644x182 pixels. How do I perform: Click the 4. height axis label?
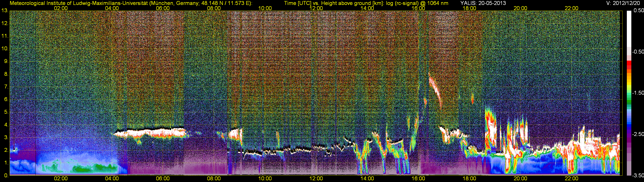tap(6, 125)
